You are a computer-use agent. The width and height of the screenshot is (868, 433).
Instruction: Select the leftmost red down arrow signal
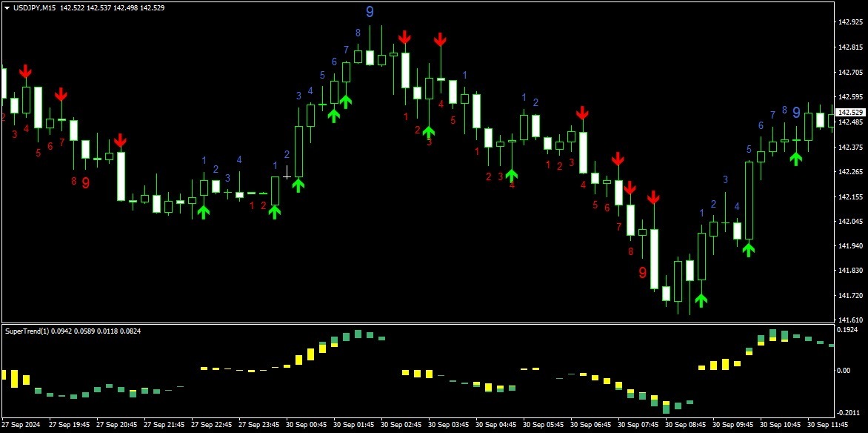pos(25,71)
